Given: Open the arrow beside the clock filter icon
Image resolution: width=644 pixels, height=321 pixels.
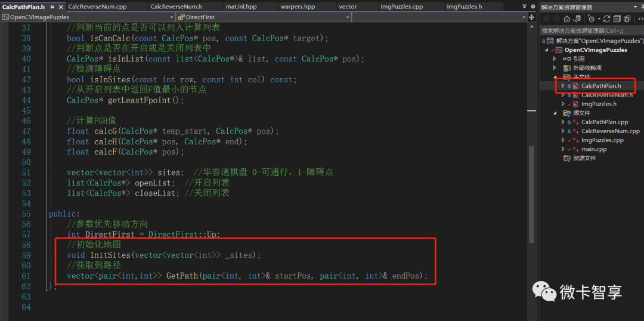Looking at the screenshot, I should [599, 19].
